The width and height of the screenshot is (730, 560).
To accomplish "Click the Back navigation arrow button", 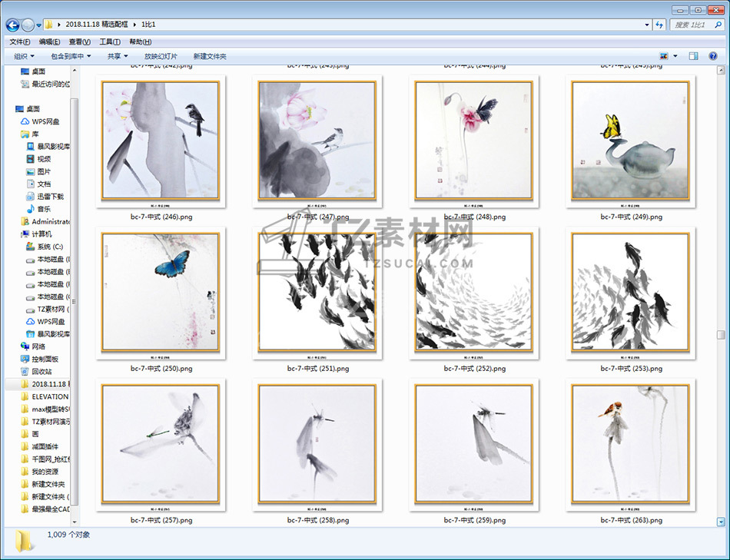I will coord(13,25).
